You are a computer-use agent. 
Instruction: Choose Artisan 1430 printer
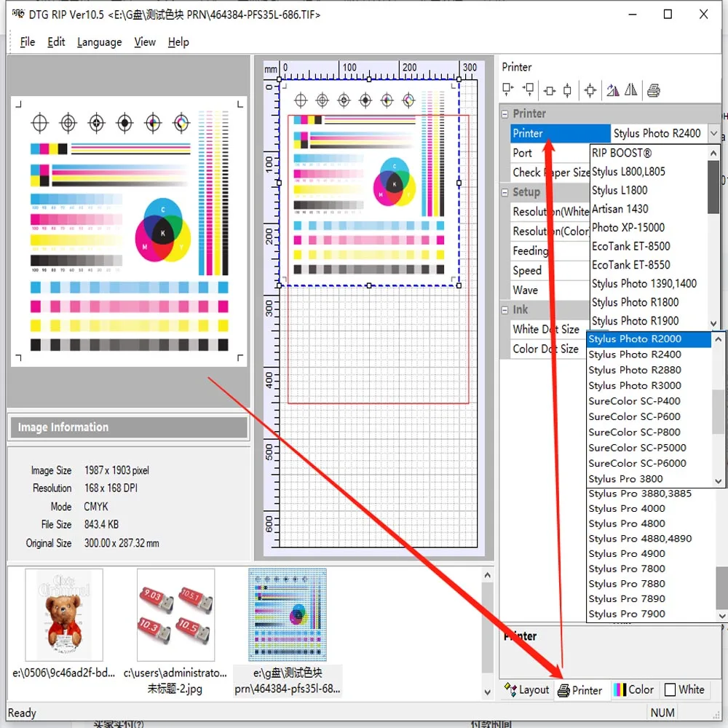click(649, 208)
